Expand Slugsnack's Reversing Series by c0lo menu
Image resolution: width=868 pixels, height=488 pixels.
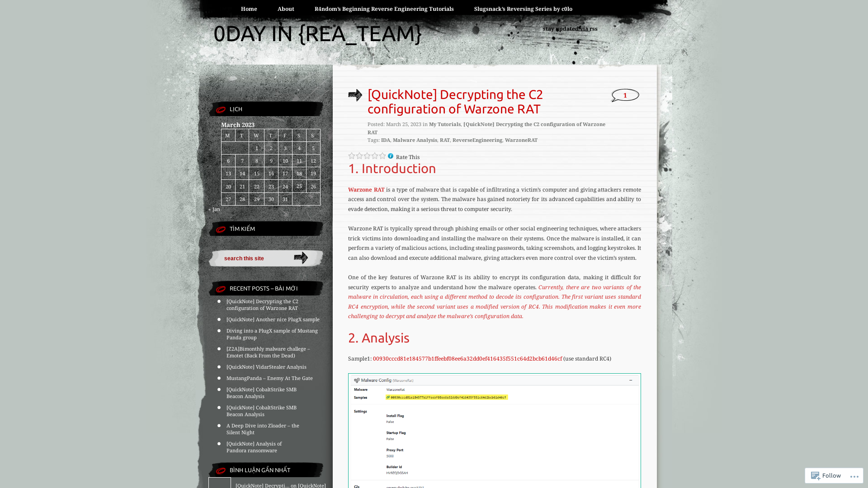[x=523, y=9]
